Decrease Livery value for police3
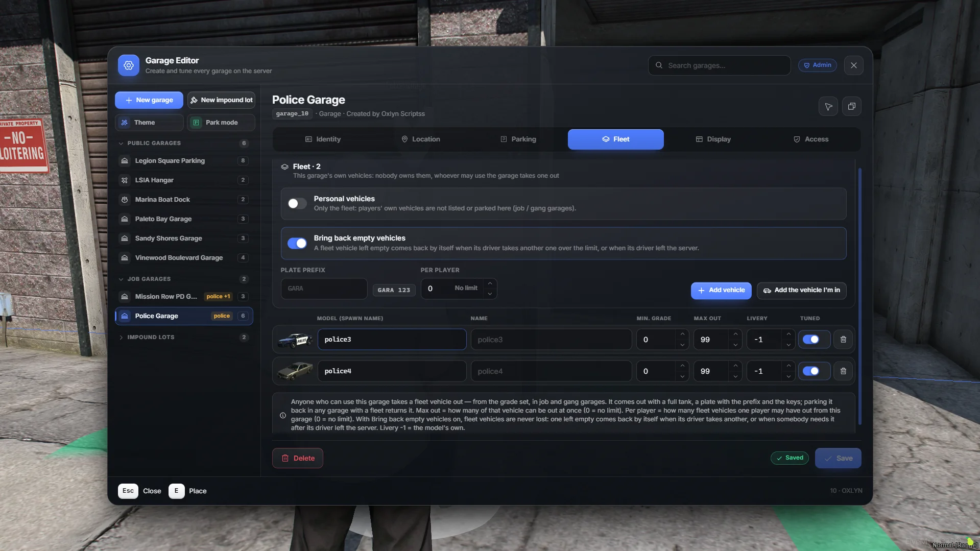The width and height of the screenshot is (980, 551). point(788,345)
